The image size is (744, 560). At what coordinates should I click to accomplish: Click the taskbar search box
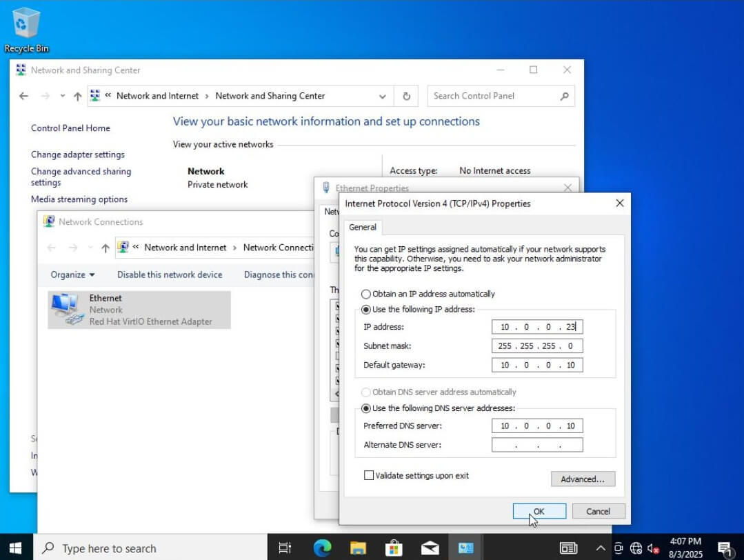pyautogui.click(x=150, y=548)
